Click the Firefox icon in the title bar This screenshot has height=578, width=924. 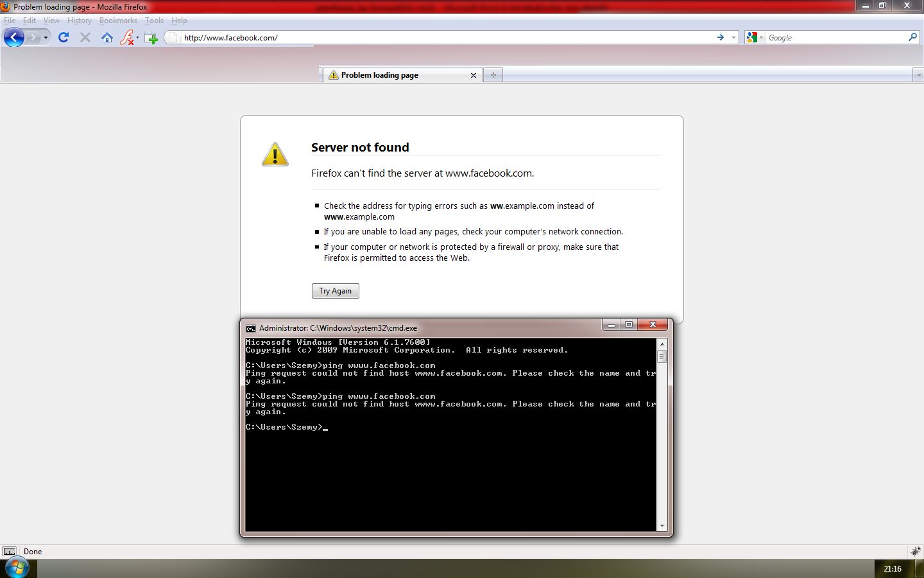(x=6, y=6)
